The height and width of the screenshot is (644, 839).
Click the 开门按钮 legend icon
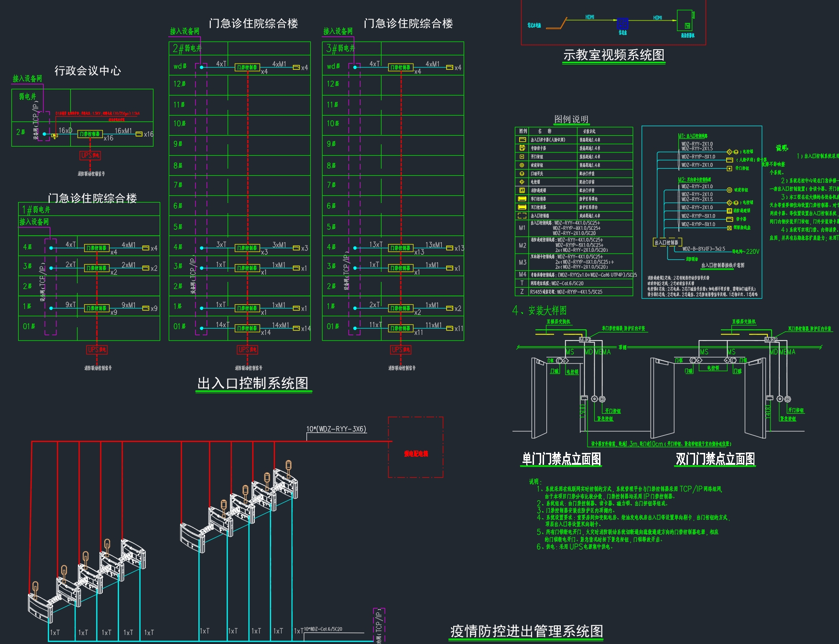[x=522, y=157]
